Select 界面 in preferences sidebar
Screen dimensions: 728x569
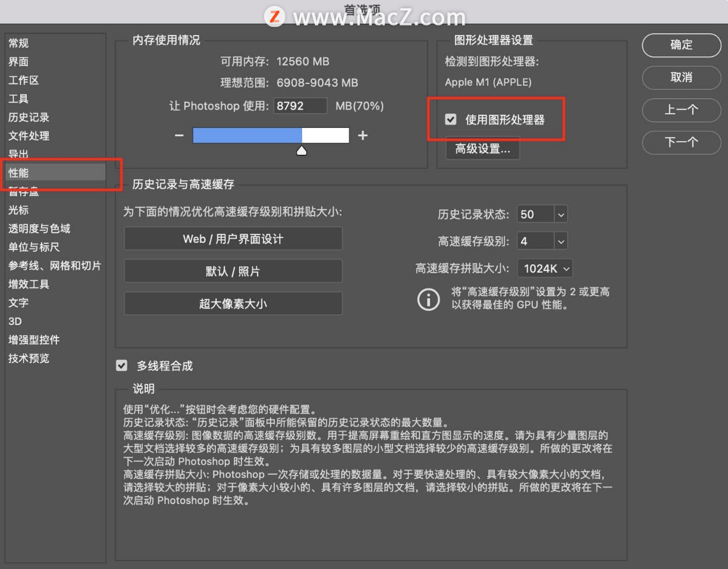click(x=18, y=61)
